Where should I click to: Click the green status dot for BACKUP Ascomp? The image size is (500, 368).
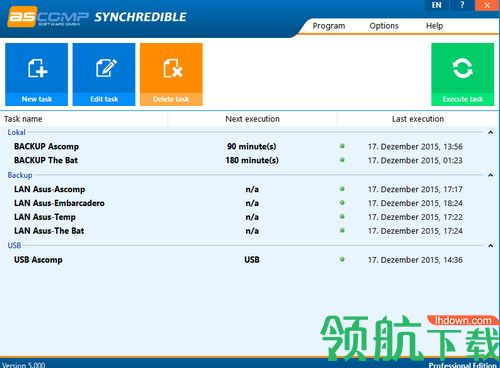point(342,146)
